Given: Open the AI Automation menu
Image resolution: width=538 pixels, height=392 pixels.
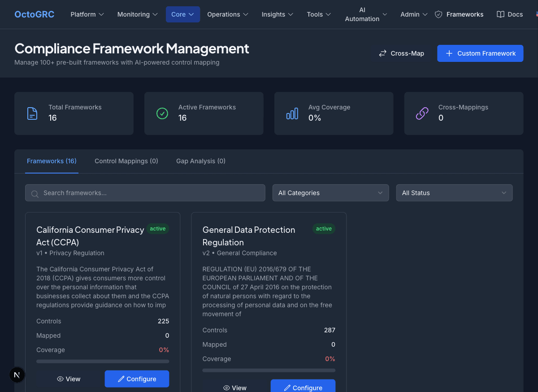Looking at the screenshot, I should (366, 14).
